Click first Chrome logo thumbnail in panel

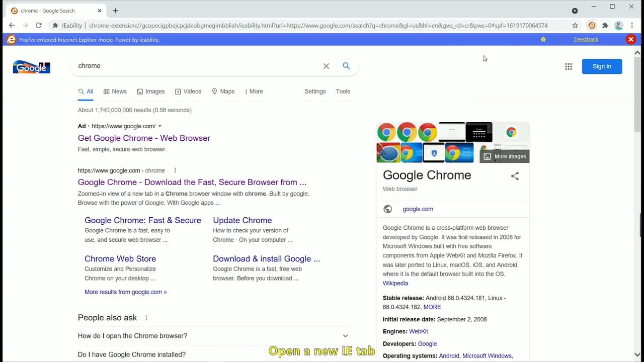386,132
